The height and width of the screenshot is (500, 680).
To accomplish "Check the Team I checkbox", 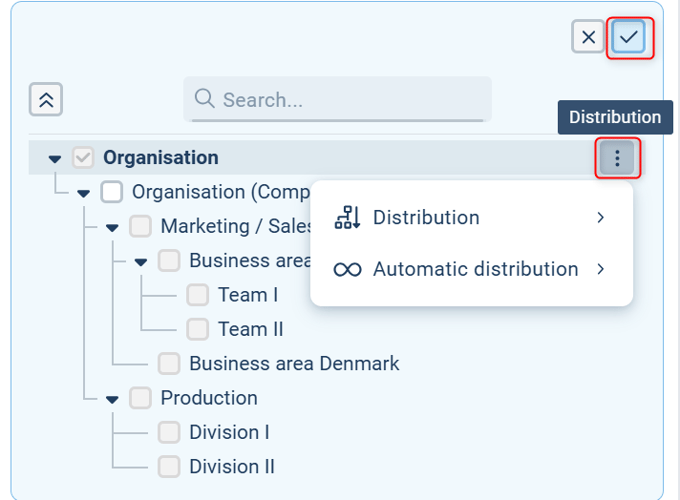I will (x=198, y=295).
